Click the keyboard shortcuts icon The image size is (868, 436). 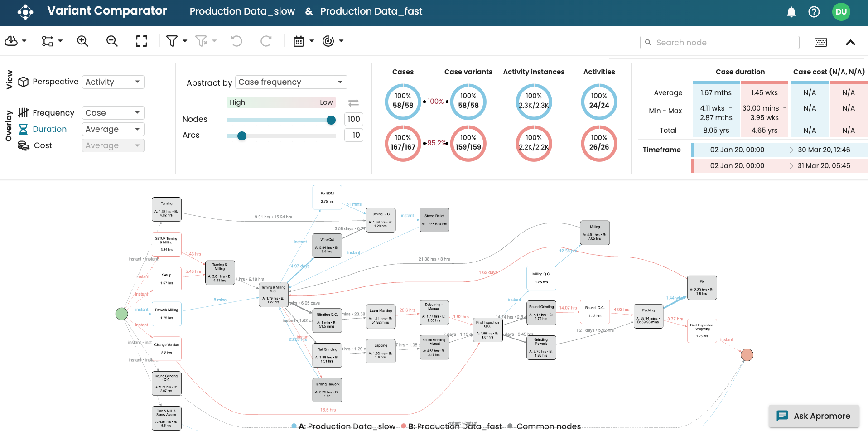(820, 43)
